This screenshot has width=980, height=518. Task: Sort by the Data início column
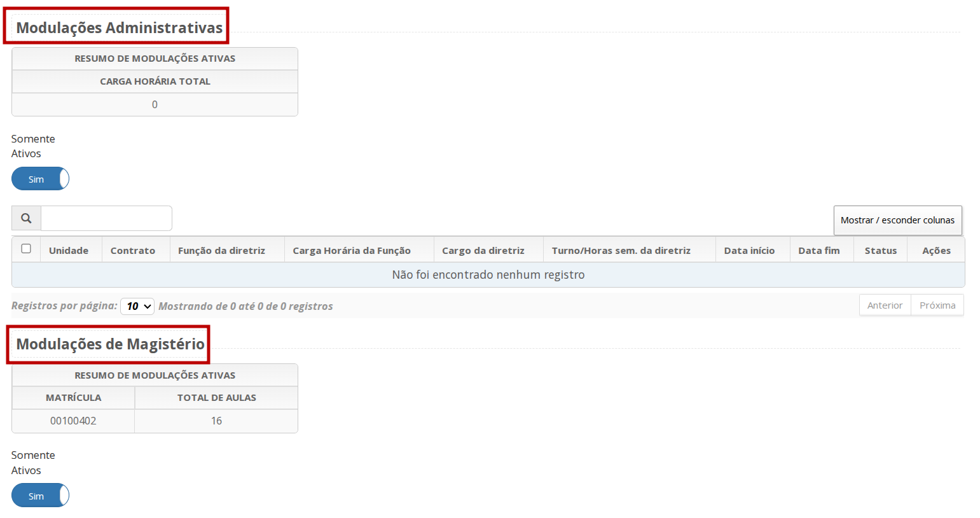(749, 251)
